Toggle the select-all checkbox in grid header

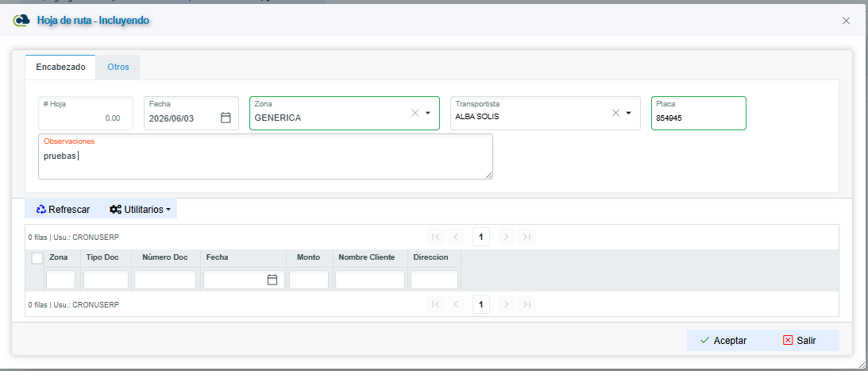click(x=37, y=258)
